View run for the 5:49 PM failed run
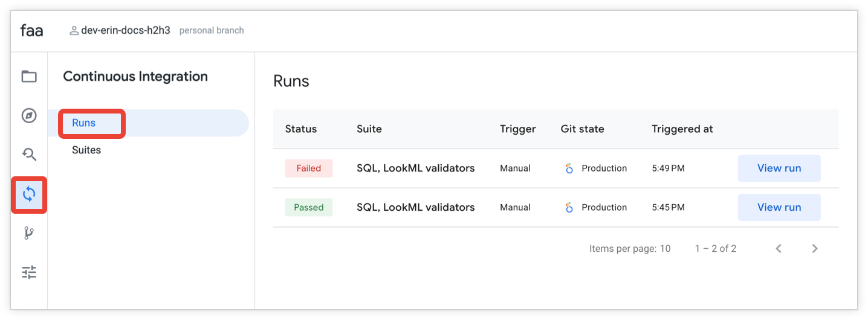 pos(779,168)
